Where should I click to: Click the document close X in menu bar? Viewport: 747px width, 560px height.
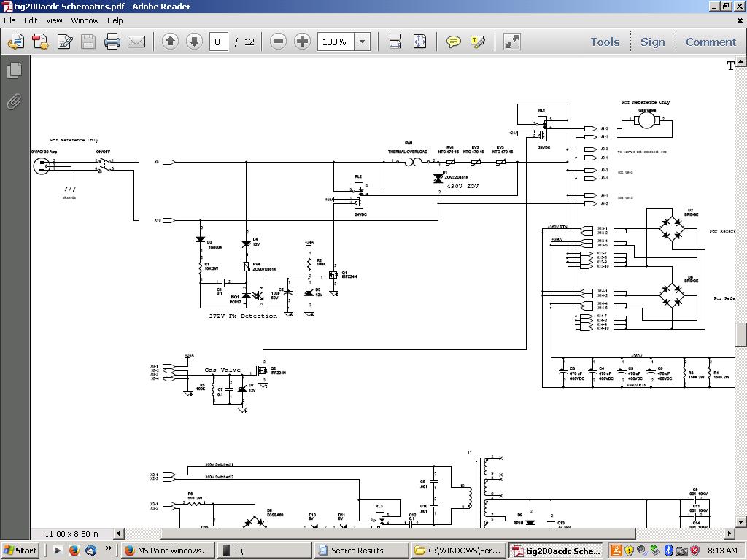(x=740, y=20)
